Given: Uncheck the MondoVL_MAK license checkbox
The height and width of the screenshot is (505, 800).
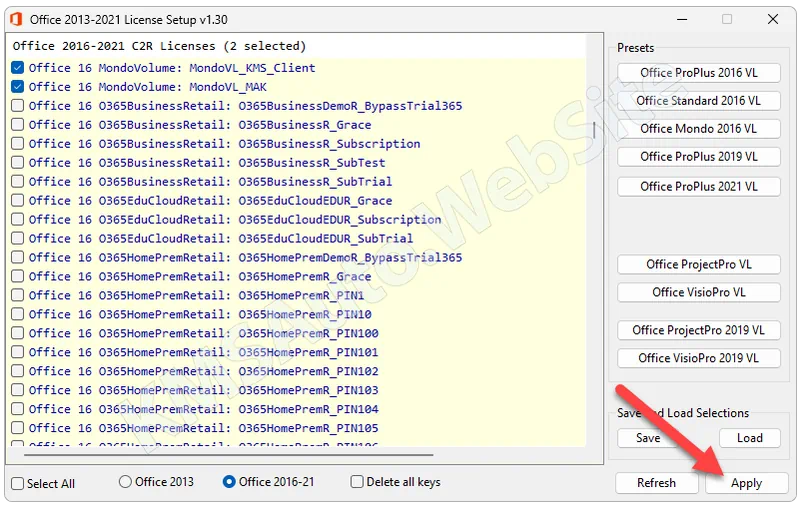Looking at the screenshot, I should pyautogui.click(x=17, y=87).
